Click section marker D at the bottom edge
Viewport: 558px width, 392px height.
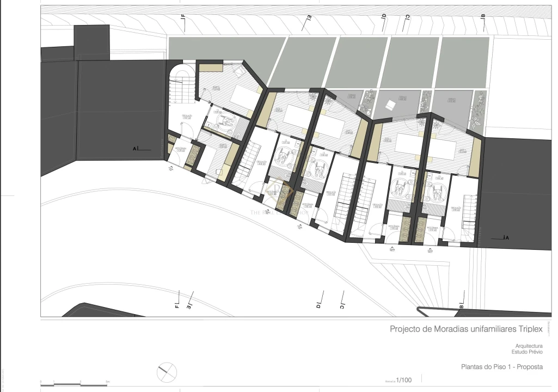coord(318,306)
